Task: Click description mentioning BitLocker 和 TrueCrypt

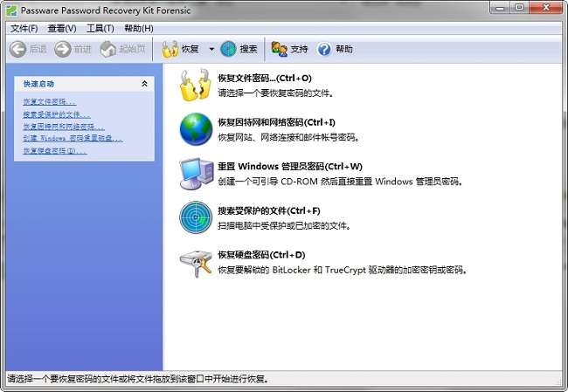Action: 343,270
